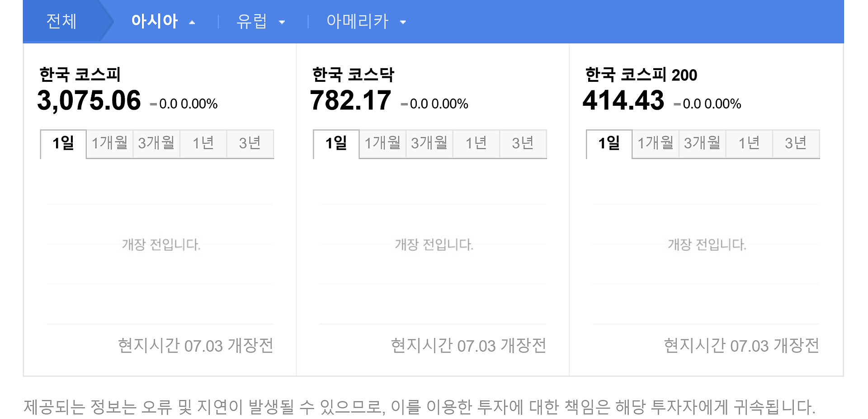Collapse the 아시아 region dropdown arrow
Image resolution: width=868 pixels, height=419 pixels.
coord(192,22)
